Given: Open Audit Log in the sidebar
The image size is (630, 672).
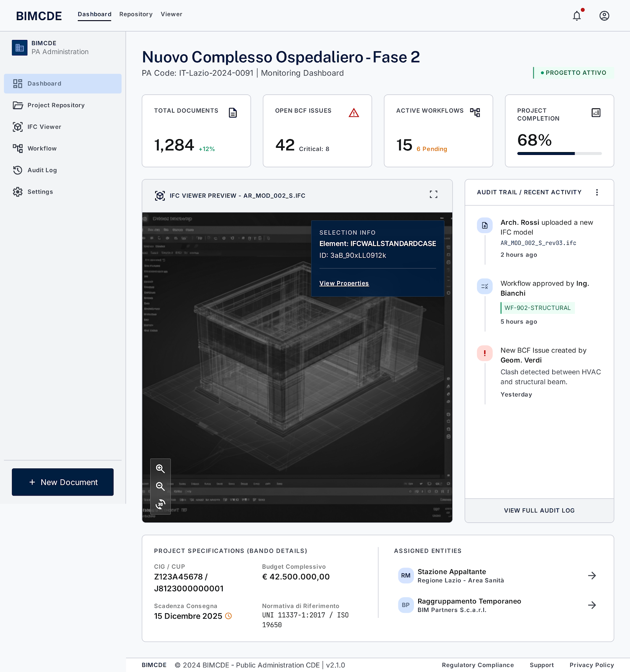Looking at the screenshot, I should point(63,170).
